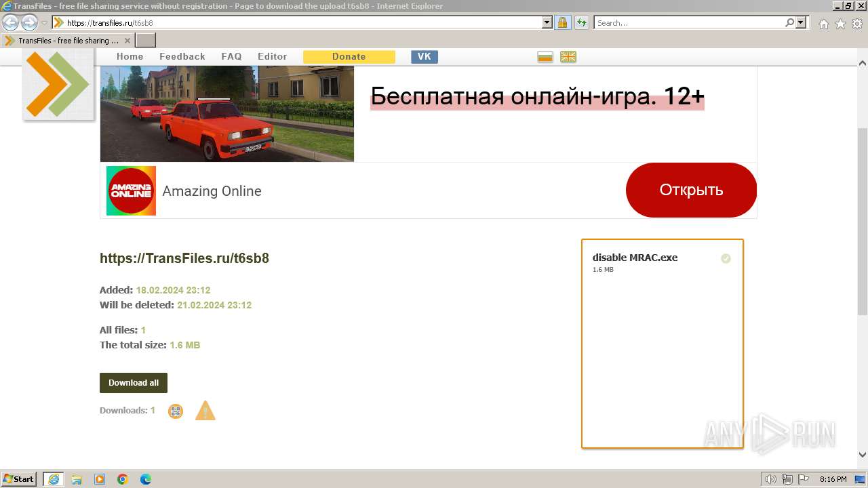
Task: Report upload via warning triangle icon
Action: pyautogui.click(x=205, y=411)
